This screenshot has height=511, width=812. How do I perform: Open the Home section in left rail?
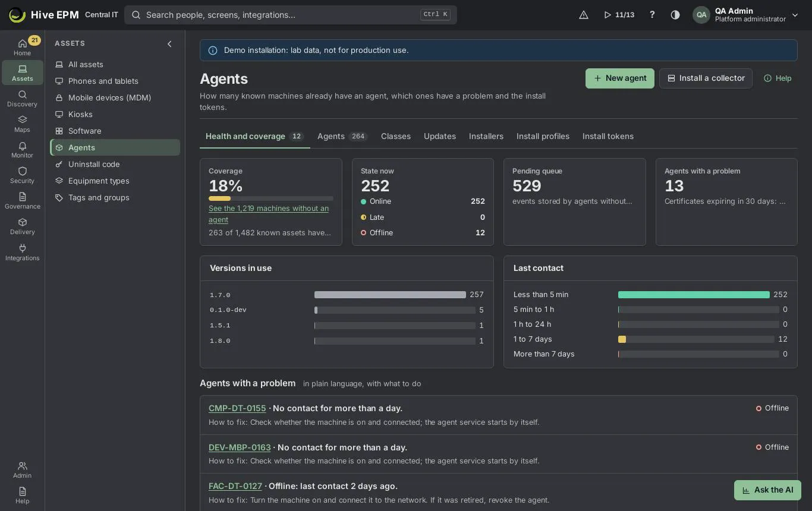tap(22, 47)
